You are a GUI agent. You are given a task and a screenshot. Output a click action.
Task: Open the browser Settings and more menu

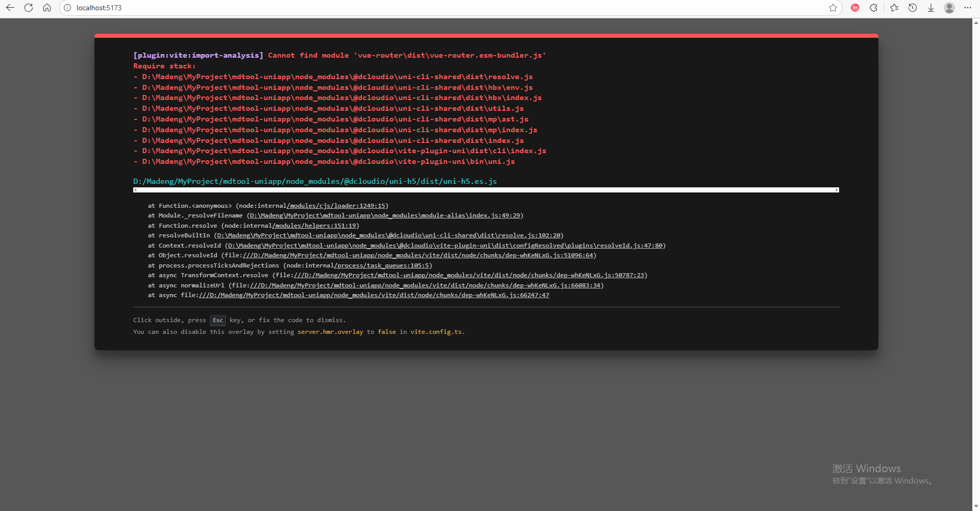(968, 8)
